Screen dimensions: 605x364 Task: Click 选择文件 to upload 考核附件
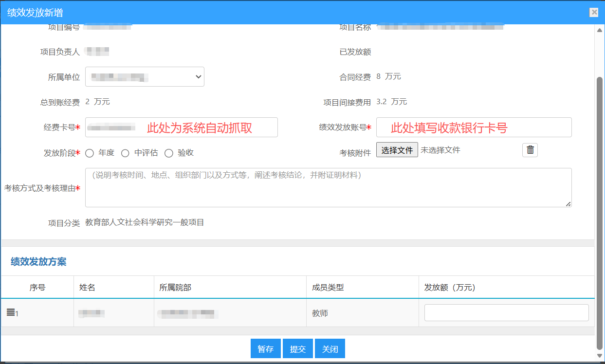point(397,150)
